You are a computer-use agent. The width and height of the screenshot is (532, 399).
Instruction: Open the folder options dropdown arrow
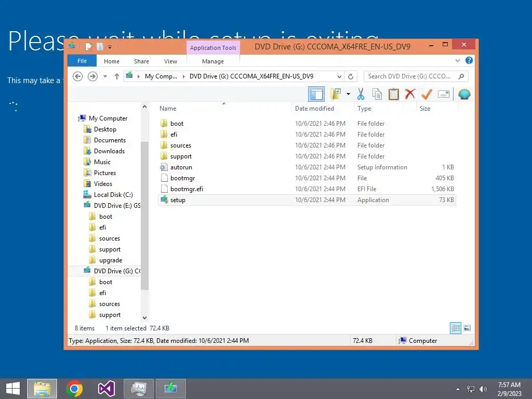click(x=348, y=94)
